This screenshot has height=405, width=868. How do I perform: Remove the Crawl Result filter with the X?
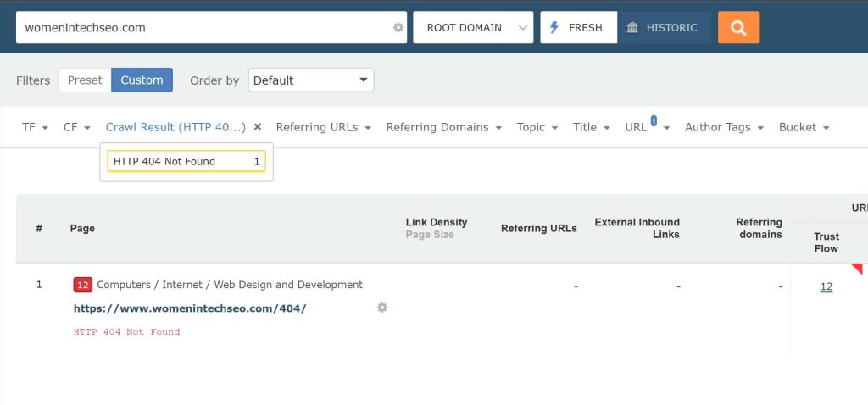coord(258,127)
